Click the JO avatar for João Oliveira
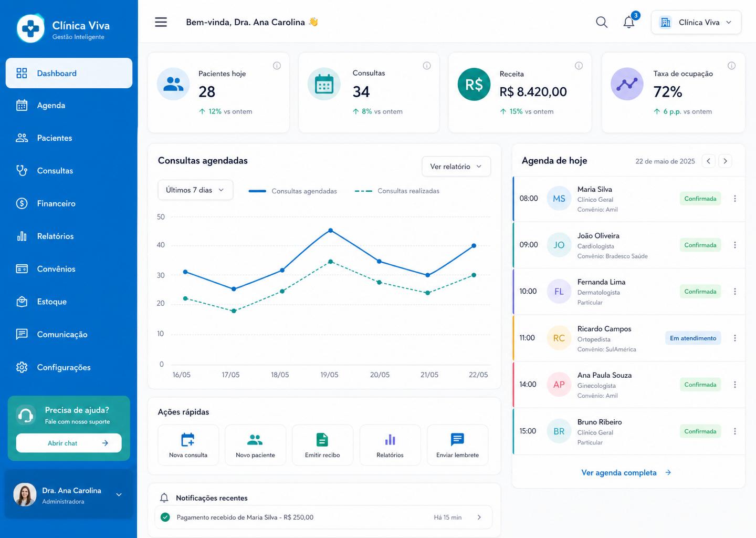The image size is (756, 538). click(x=559, y=245)
